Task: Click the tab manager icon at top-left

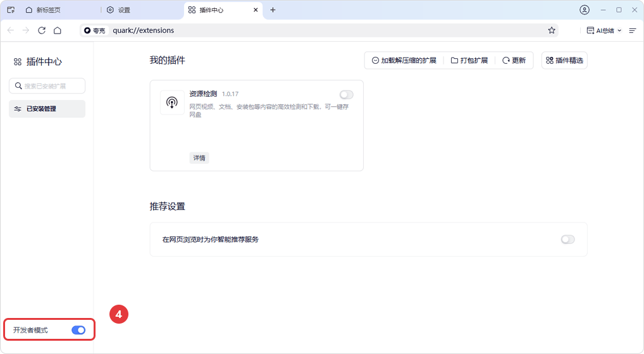Action: point(11,10)
